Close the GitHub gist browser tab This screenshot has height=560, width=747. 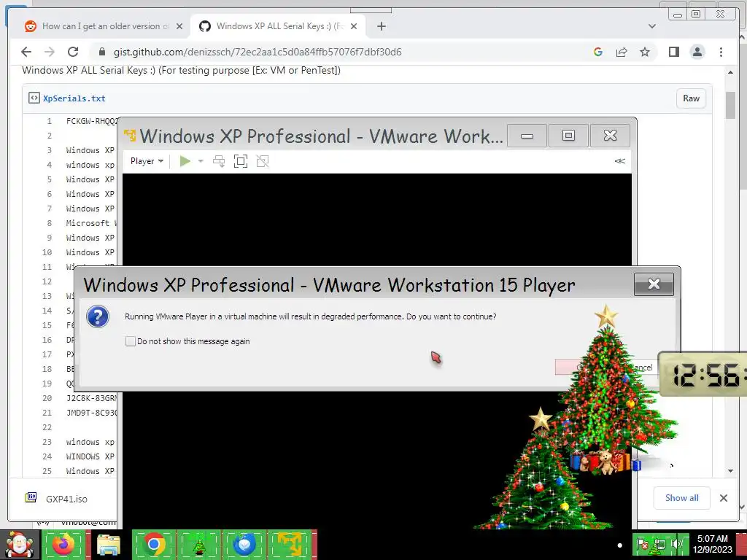tap(354, 26)
